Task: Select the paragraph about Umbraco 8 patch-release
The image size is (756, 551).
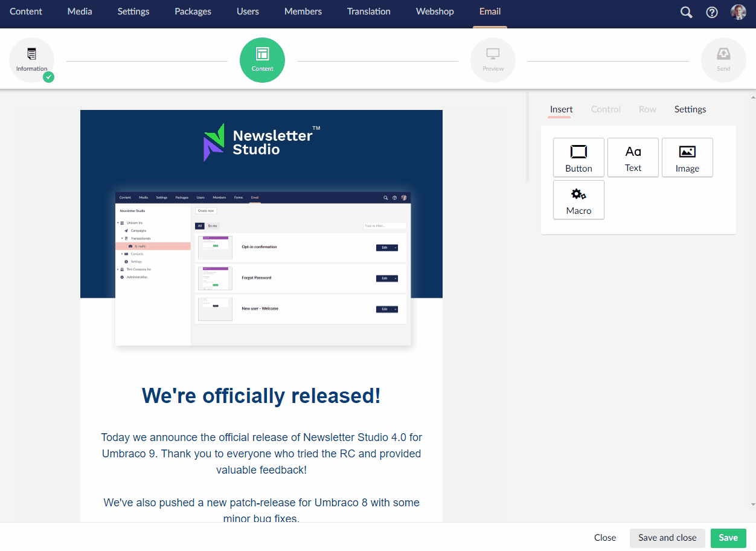Action: pyautogui.click(x=261, y=511)
